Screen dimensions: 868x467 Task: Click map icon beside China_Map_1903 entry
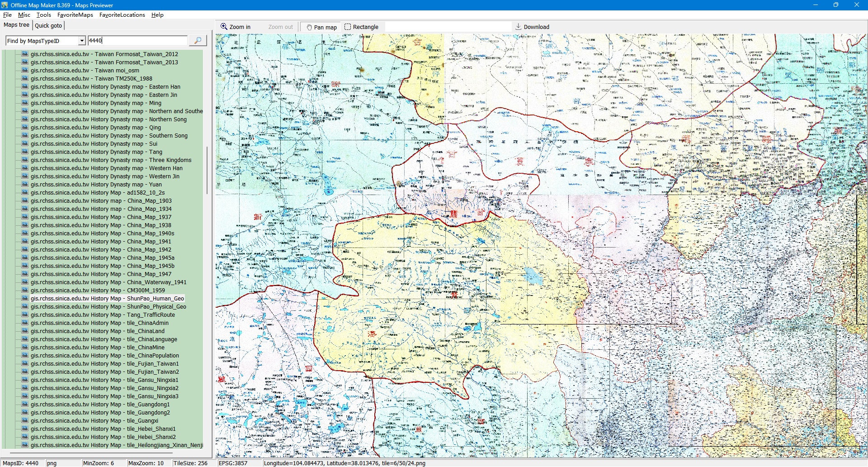point(25,201)
